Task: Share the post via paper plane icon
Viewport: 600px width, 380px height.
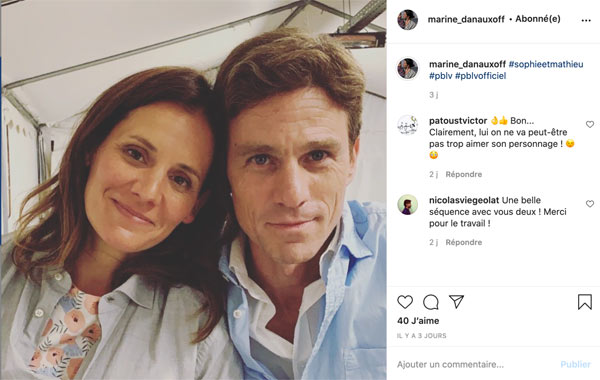Action: pyautogui.click(x=457, y=302)
